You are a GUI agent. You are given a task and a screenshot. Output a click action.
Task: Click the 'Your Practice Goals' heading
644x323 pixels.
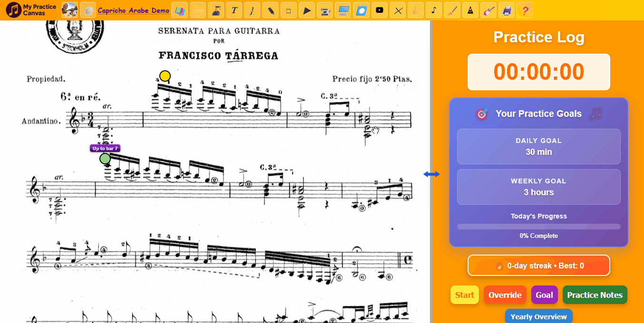tap(538, 114)
